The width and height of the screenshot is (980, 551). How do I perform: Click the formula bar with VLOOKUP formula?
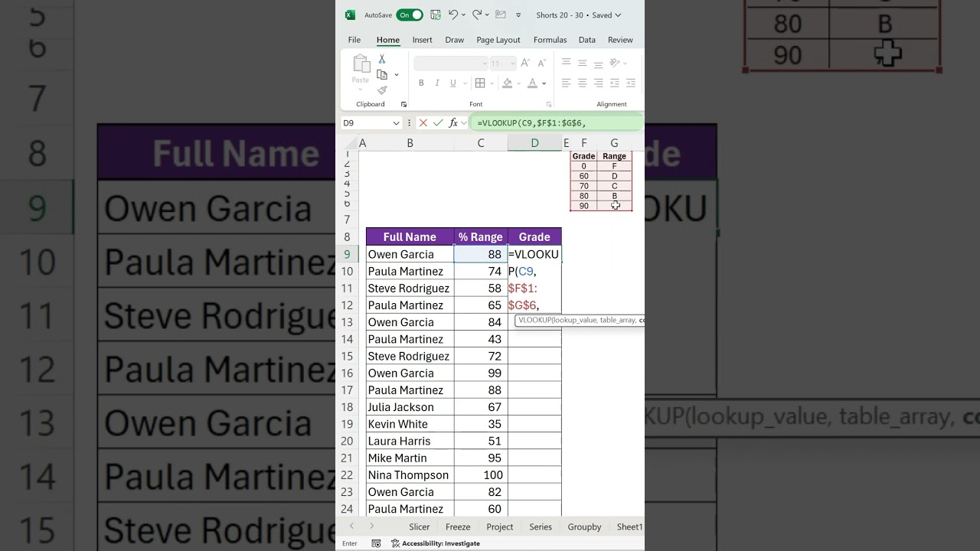[x=557, y=122]
